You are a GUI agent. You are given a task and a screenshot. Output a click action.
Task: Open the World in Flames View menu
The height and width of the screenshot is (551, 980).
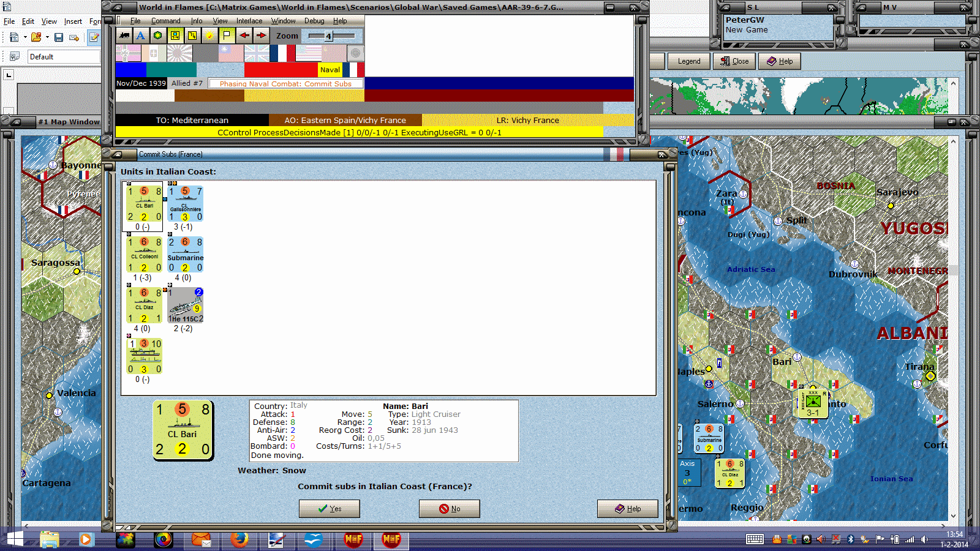click(220, 21)
